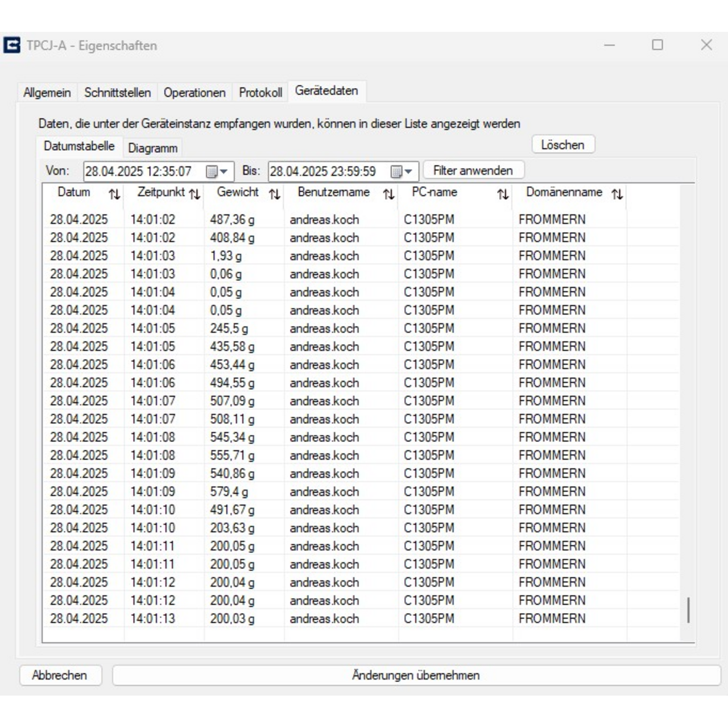Image resolution: width=728 pixels, height=728 pixels.
Task: Sort by Gewicht column arrows icon
Action: (275, 195)
